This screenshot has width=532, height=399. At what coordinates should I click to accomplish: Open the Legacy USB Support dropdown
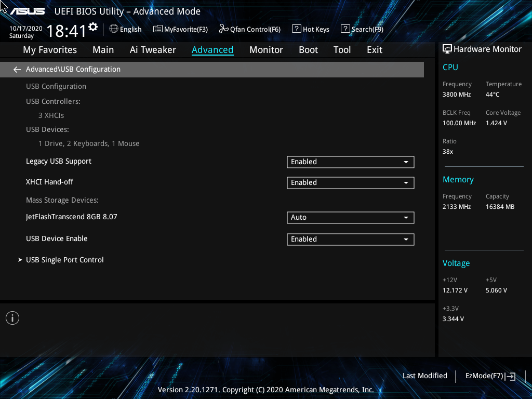click(351, 162)
